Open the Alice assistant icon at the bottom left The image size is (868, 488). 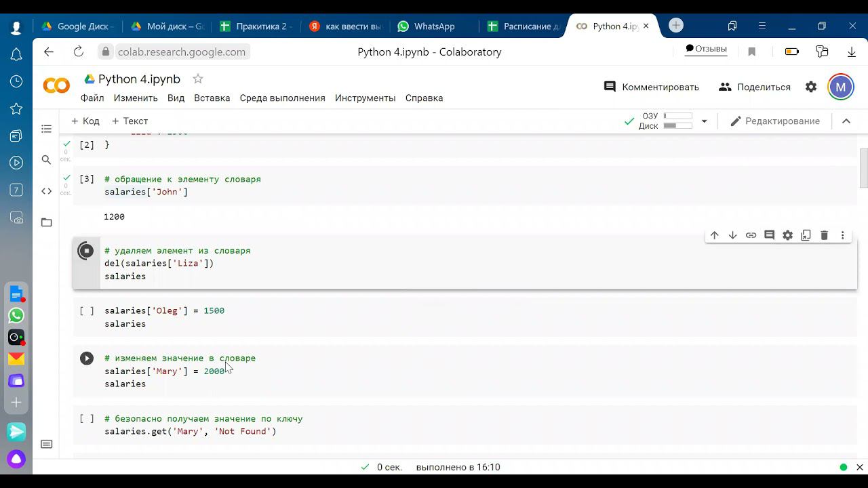(16, 459)
